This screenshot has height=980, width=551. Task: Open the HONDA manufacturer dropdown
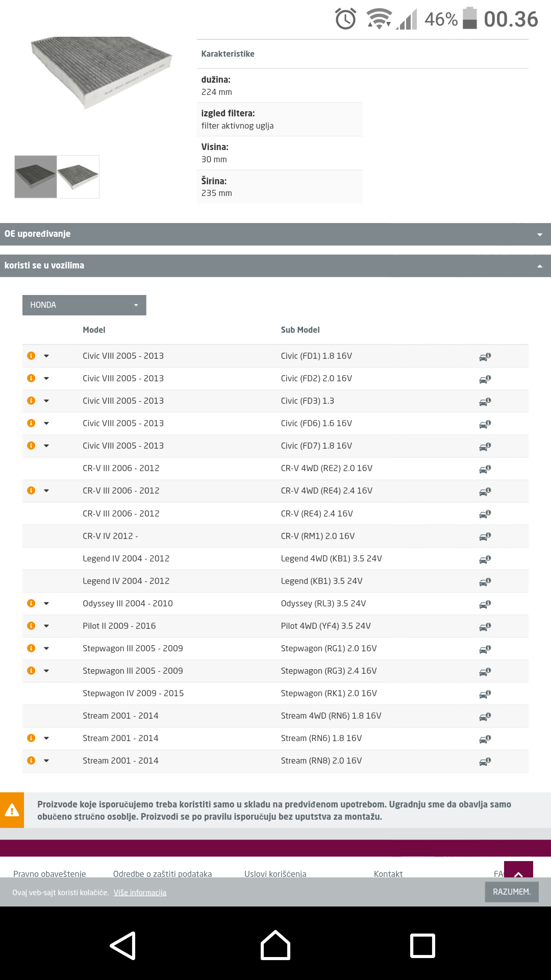[x=84, y=305]
